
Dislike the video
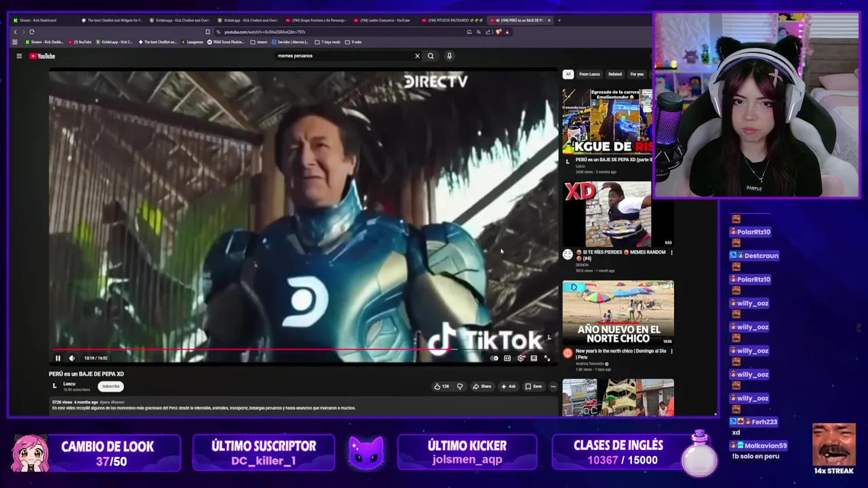click(x=460, y=386)
